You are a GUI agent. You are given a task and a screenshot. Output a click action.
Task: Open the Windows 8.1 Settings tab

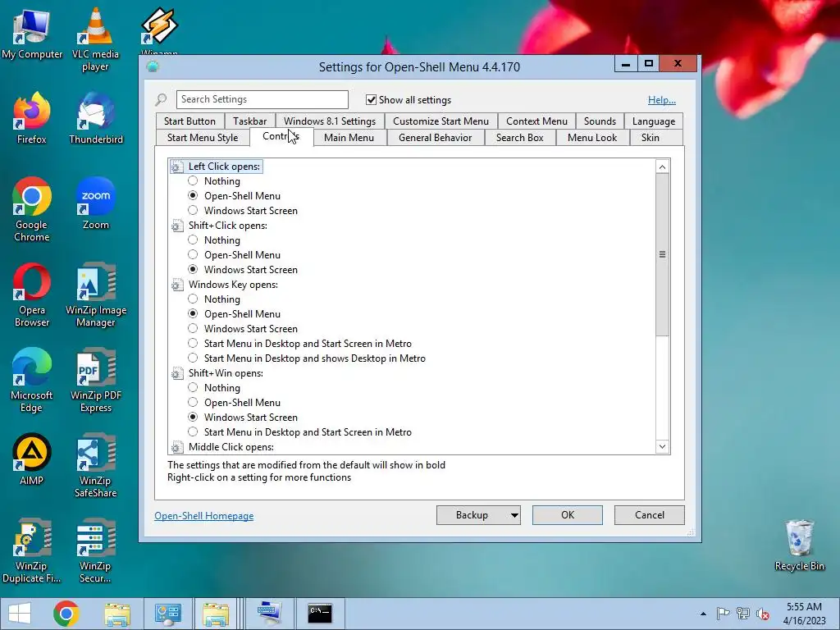coord(330,121)
